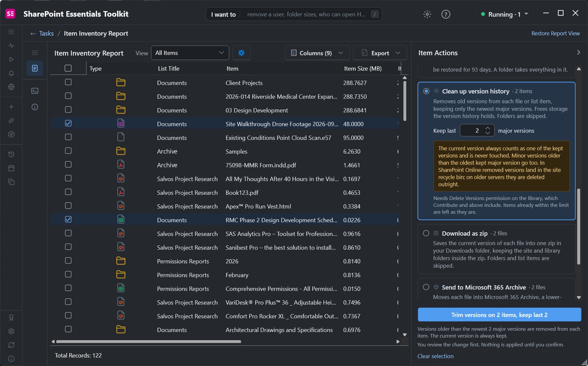Select the Download as zip radio option
Screen dimensions: 588x366
pyautogui.click(x=426, y=233)
